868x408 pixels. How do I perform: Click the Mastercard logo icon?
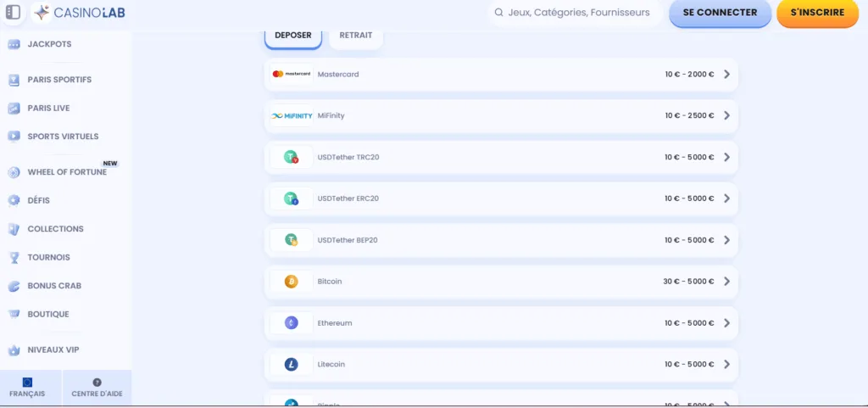click(x=292, y=74)
